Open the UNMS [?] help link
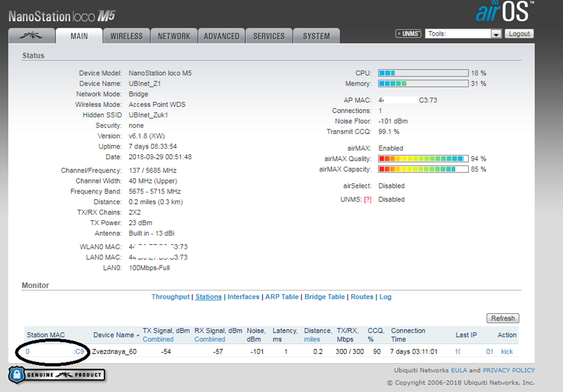Viewport: 563px width, 392px height. [368, 199]
